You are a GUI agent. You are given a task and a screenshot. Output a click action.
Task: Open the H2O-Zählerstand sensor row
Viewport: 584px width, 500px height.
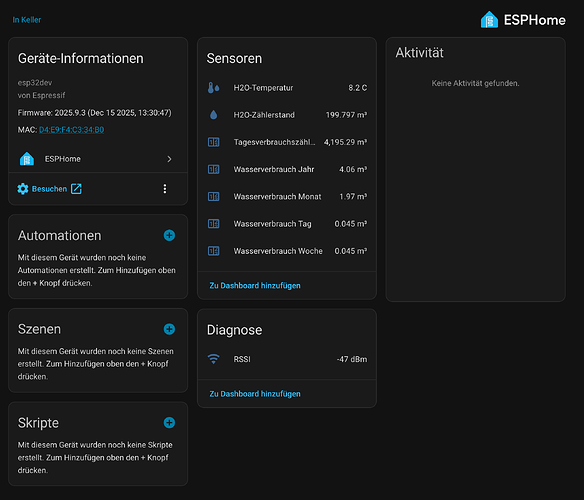click(x=287, y=115)
